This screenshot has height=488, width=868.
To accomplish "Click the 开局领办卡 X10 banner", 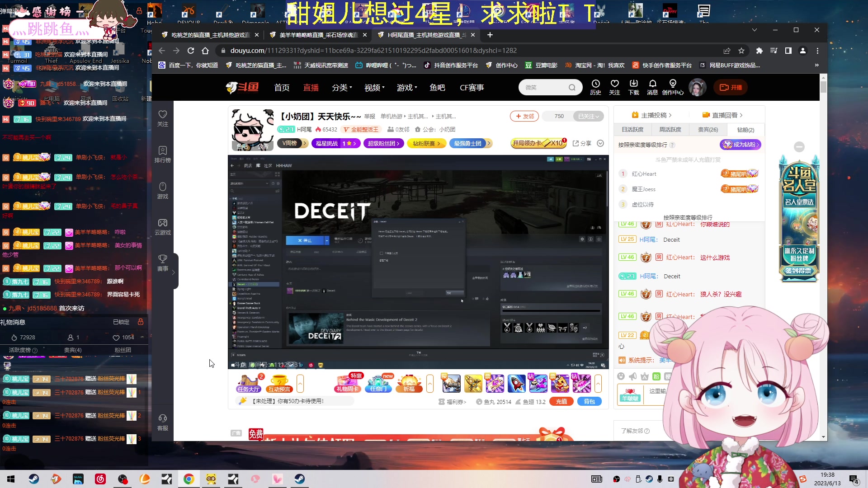I will (539, 143).
